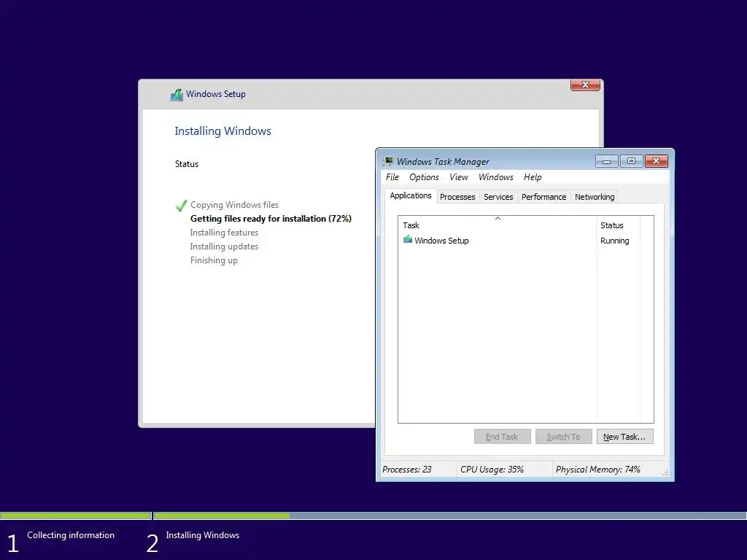Maximize the Windows Task Manager window
The width and height of the screenshot is (747, 560).
point(631,161)
